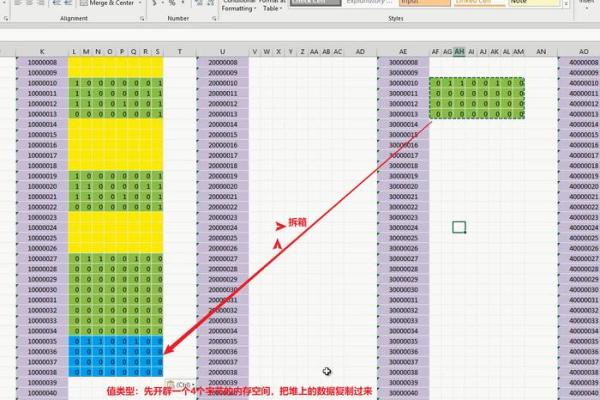
Task: Select column K header
Action: pos(42,51)
